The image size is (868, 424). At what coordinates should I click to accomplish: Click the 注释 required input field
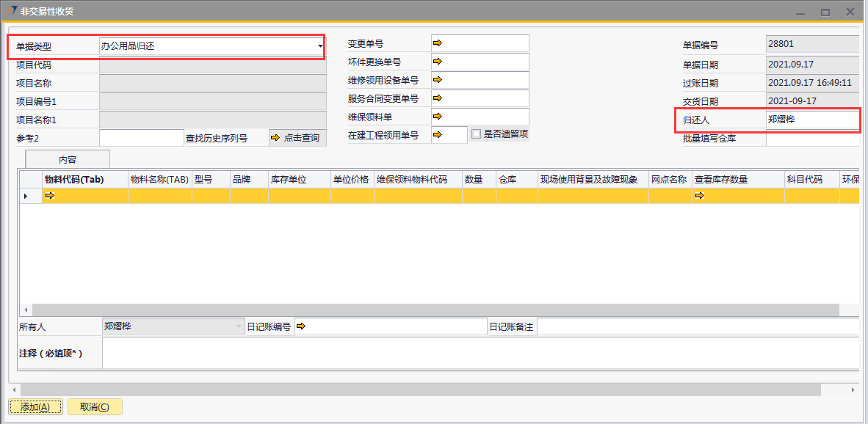(x=477, y=353)
